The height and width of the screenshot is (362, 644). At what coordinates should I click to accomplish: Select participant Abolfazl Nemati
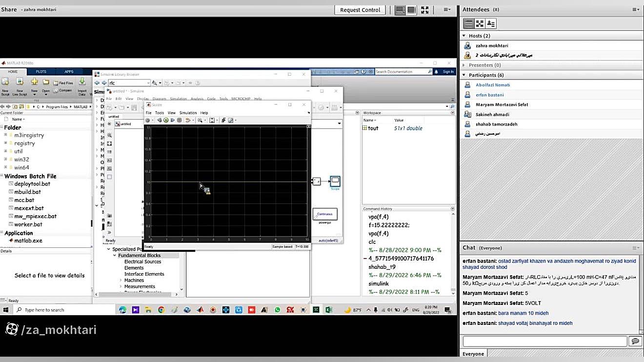pos(493,85)
